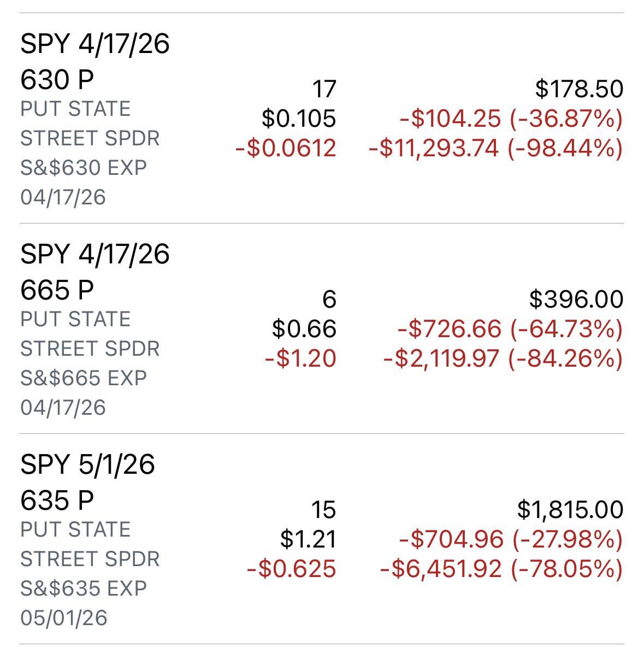Image resolution: width=644 pixels, height=659 pixels.
Task: Tap the S&$635 EXP 05/01/26 description
Action: click(x=84, y=603)
